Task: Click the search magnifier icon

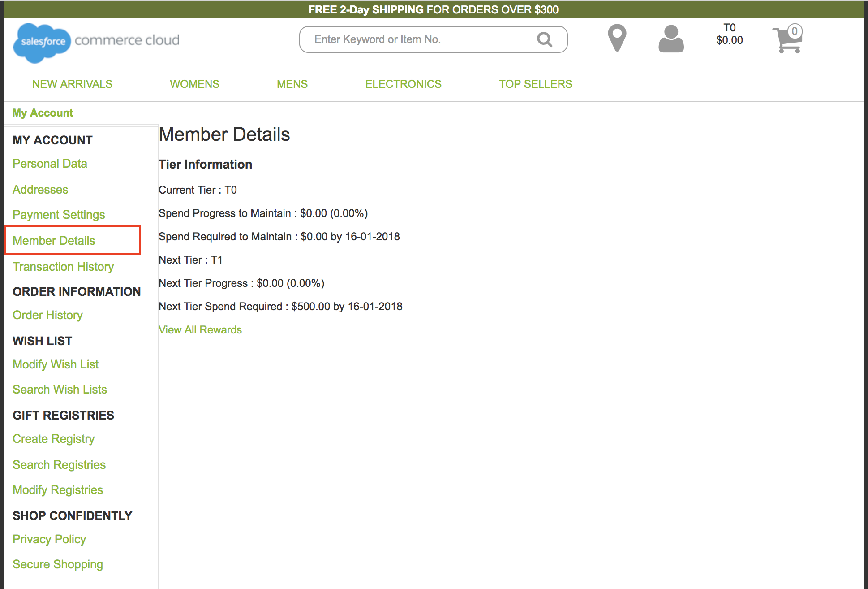Action: point(545,39)
